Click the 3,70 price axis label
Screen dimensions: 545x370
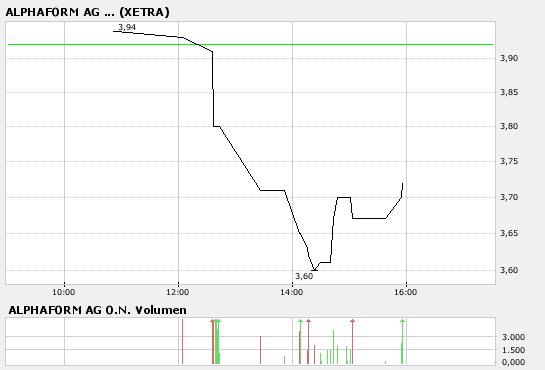(x=509, y=197)
